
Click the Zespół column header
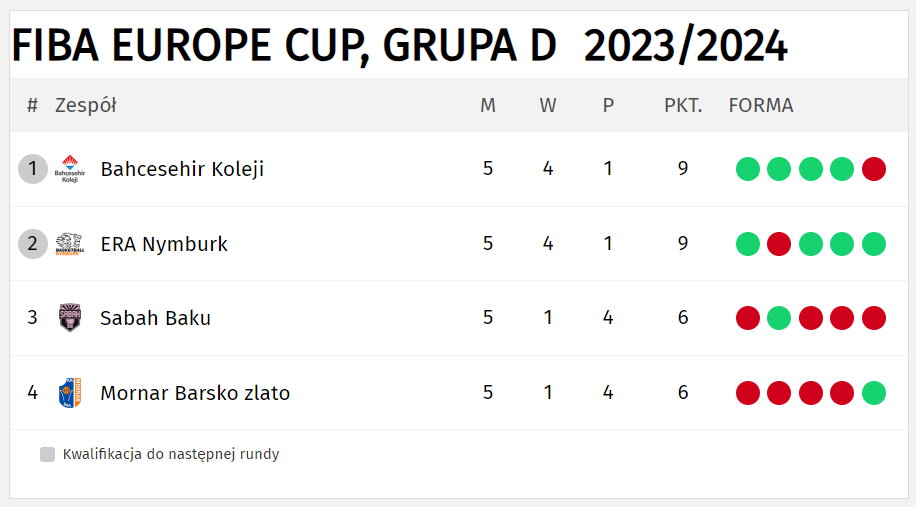(85, 105)
